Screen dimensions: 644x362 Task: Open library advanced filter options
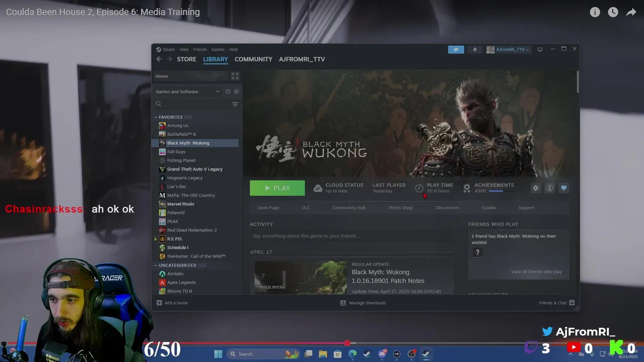pyautogui.click(x=235, y=104)
